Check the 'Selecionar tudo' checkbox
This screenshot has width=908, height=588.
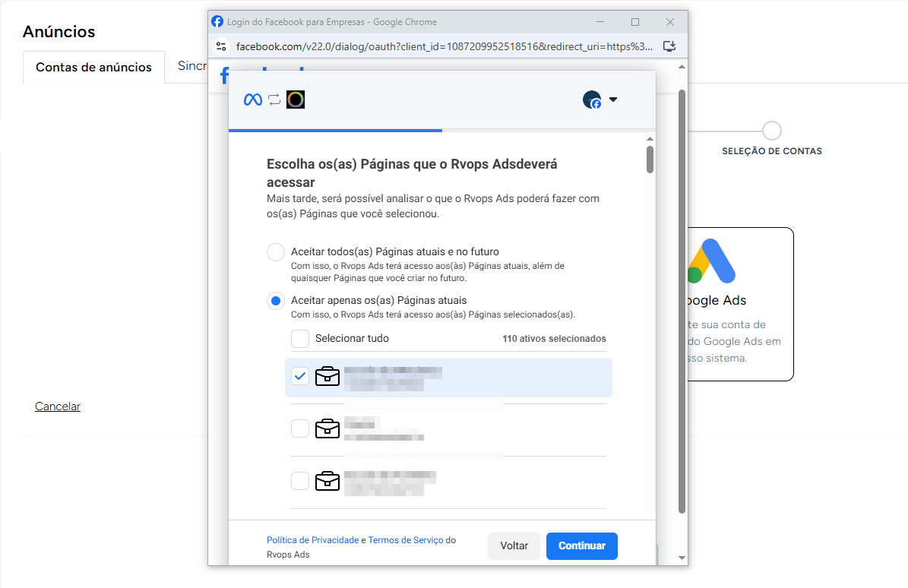click(300, 339)
